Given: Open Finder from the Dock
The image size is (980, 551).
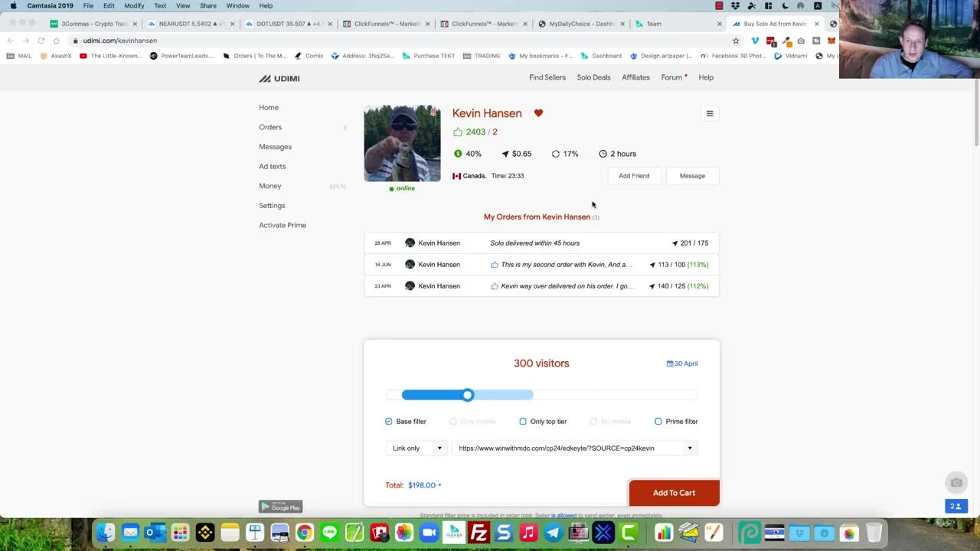Looking at the screenshot, I should coord(106,533).
